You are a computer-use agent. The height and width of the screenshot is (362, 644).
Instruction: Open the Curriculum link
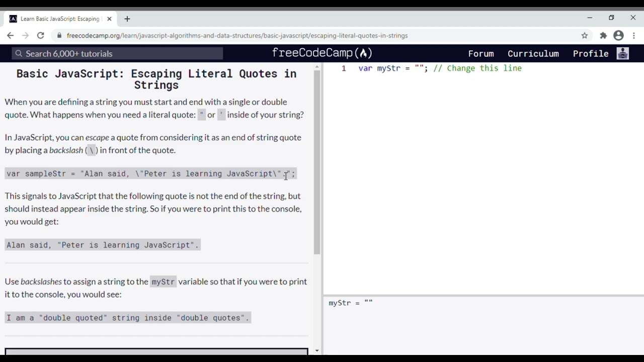pos(533,53)
